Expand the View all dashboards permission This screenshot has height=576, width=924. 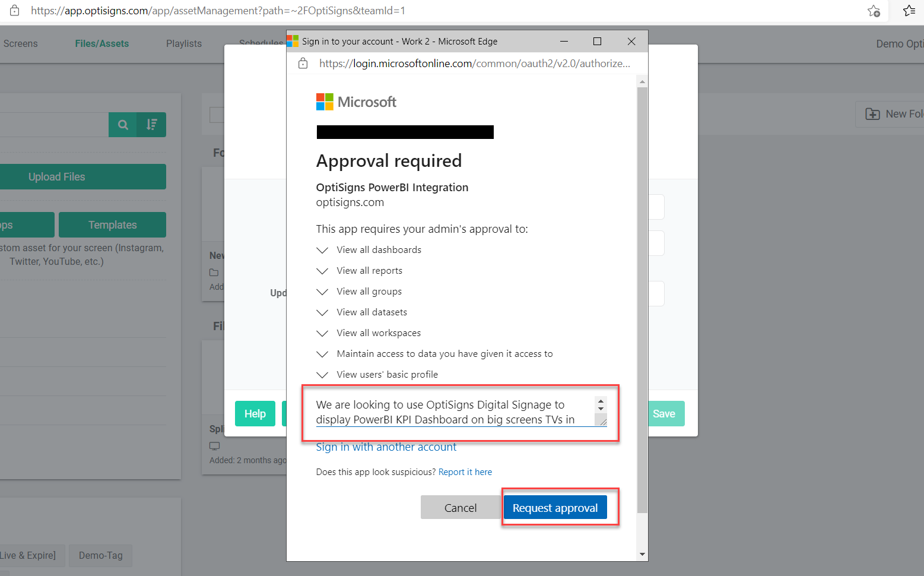coord(322,251)
